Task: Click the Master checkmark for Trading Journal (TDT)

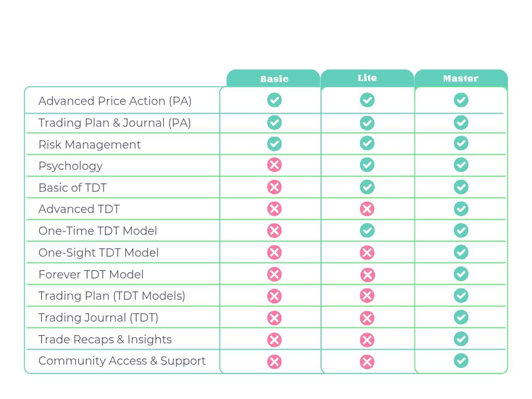Action: (461, 317)
